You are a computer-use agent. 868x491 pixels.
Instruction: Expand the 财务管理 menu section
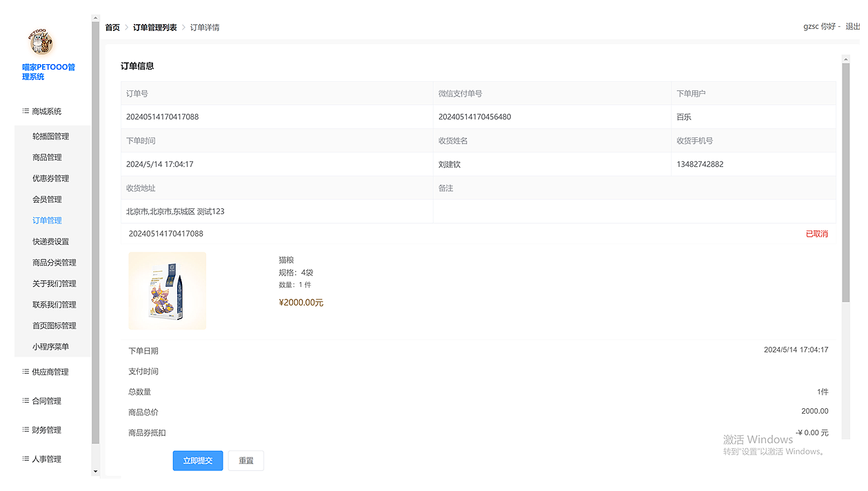point(47,430)
